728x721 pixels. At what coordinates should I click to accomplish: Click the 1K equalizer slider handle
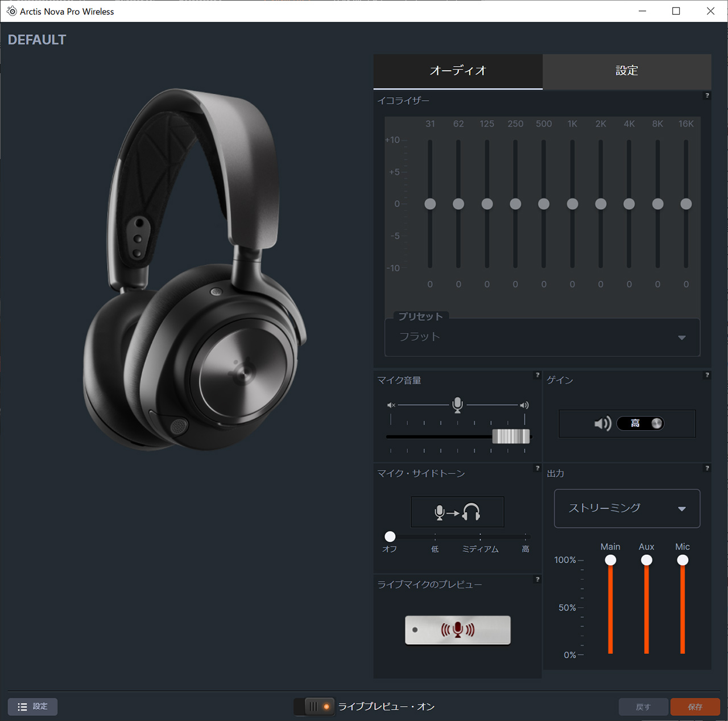(x=572, y=204)
